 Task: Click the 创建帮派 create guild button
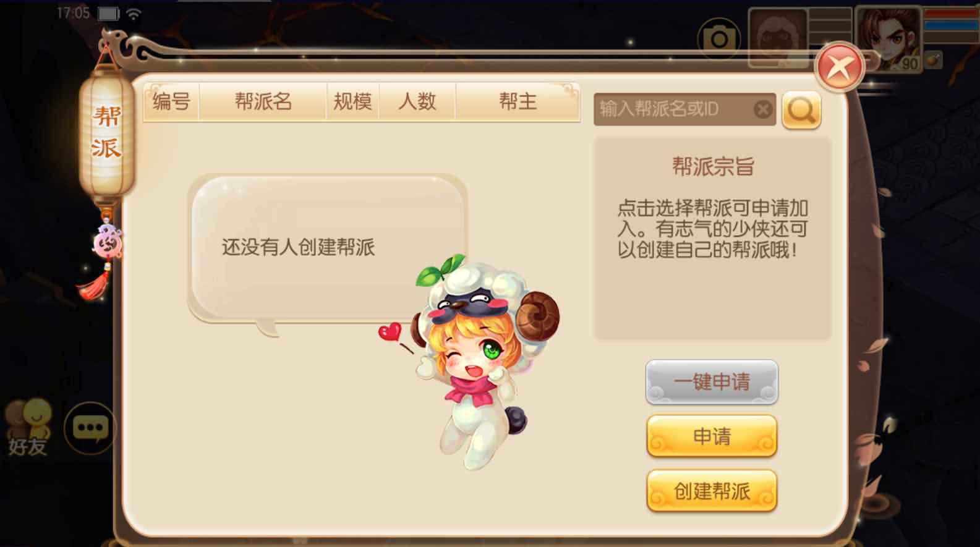[712, 491]
